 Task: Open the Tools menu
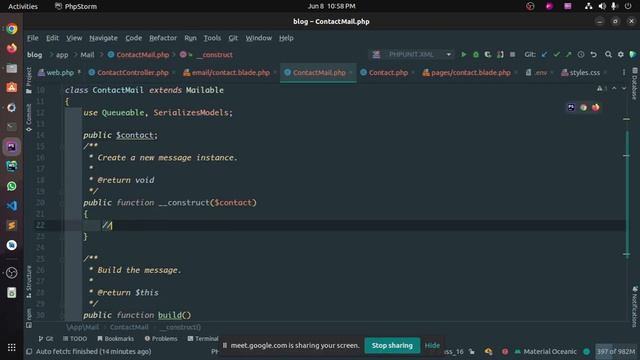[212, 38]
